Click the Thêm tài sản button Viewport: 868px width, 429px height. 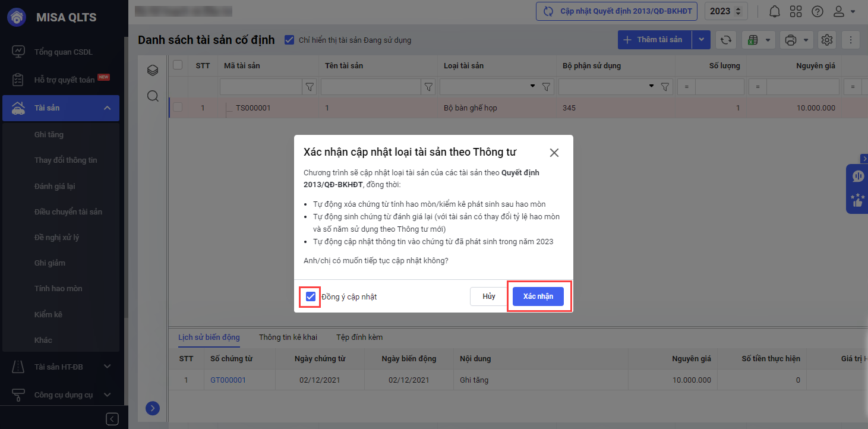pos(655,40)
